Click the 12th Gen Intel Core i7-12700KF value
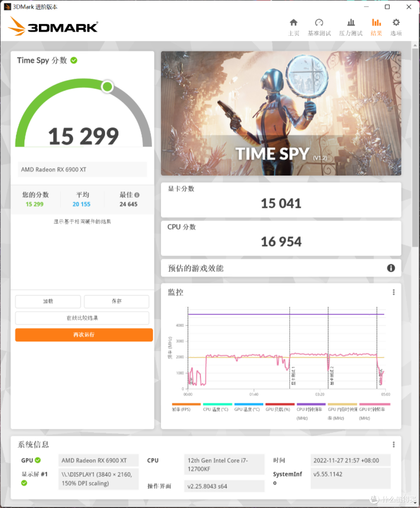This screenshot has width=420, height=508. coord(224,464)
